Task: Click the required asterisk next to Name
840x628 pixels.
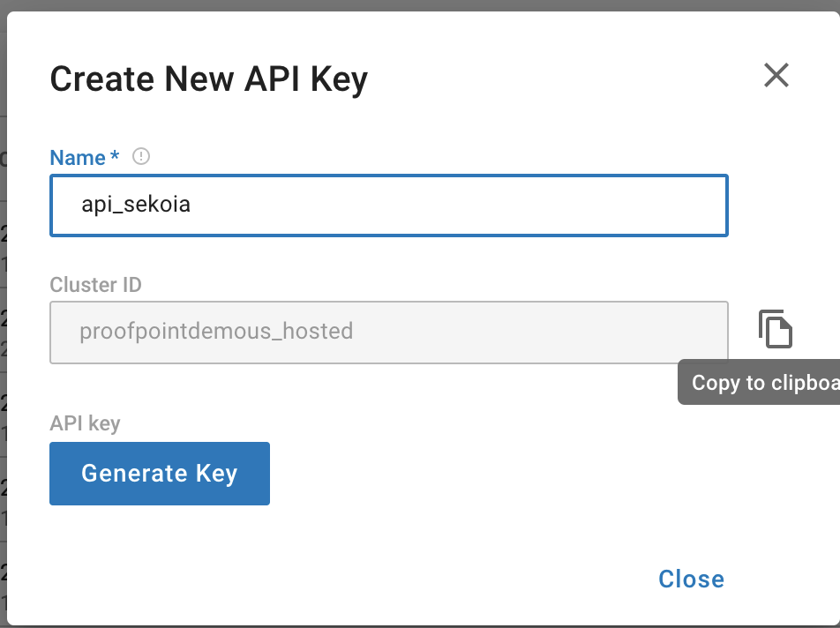Action: coord(115,158)
